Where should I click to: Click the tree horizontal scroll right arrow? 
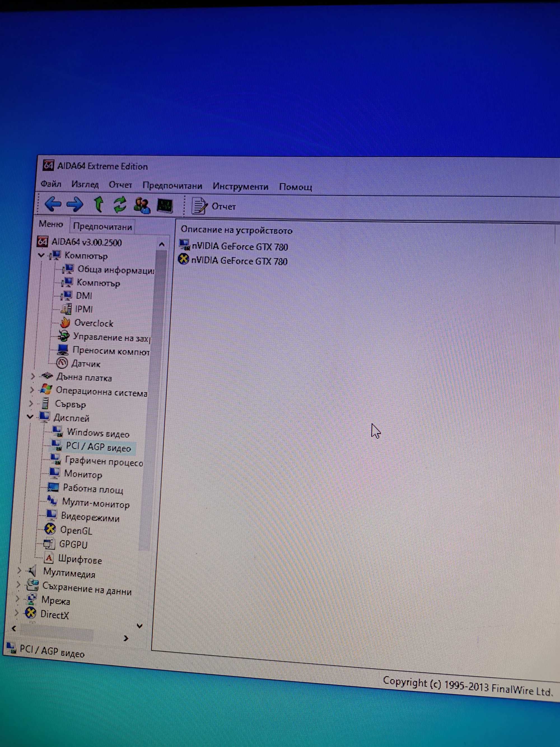pyautogui.click(x=126, y=638)
